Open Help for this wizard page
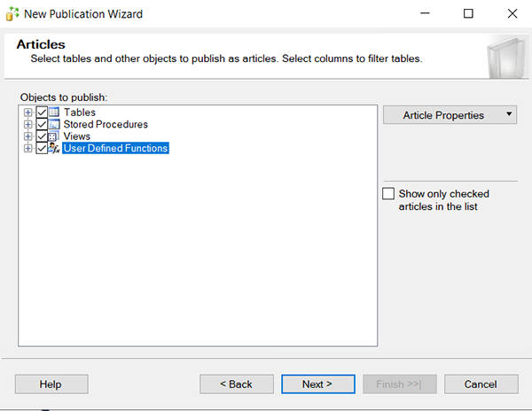532x411 pixels. tap(51, 384)
